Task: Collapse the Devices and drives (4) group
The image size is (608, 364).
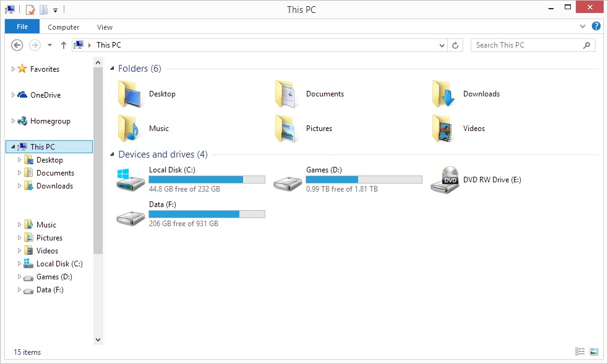Action: (112, 154)
